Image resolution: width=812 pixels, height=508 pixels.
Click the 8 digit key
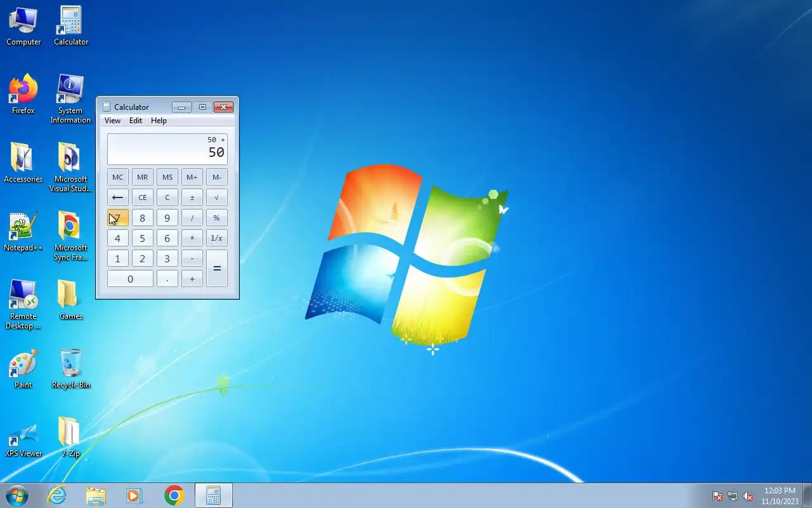click(142, 218)
